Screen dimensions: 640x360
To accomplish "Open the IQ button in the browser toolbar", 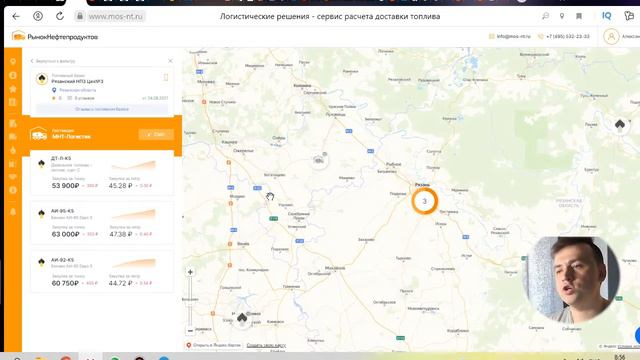I will [x=607, y=16].
